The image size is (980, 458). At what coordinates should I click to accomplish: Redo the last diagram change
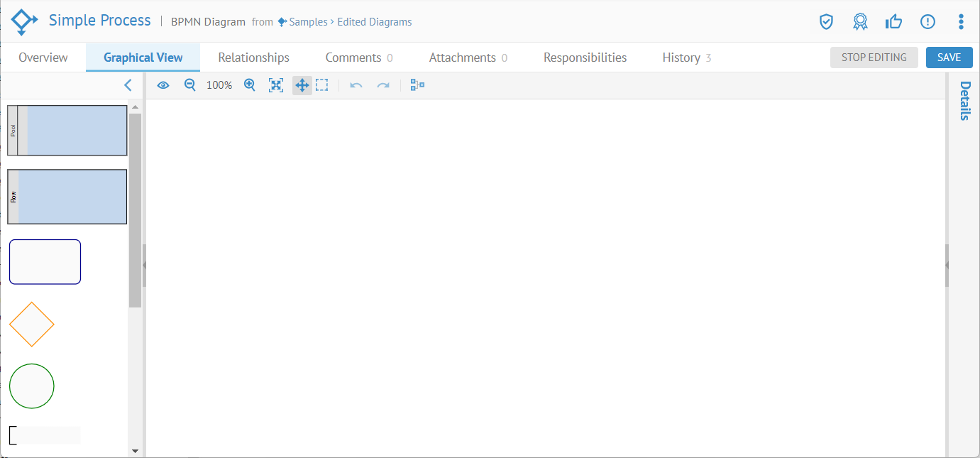point(382,84)
